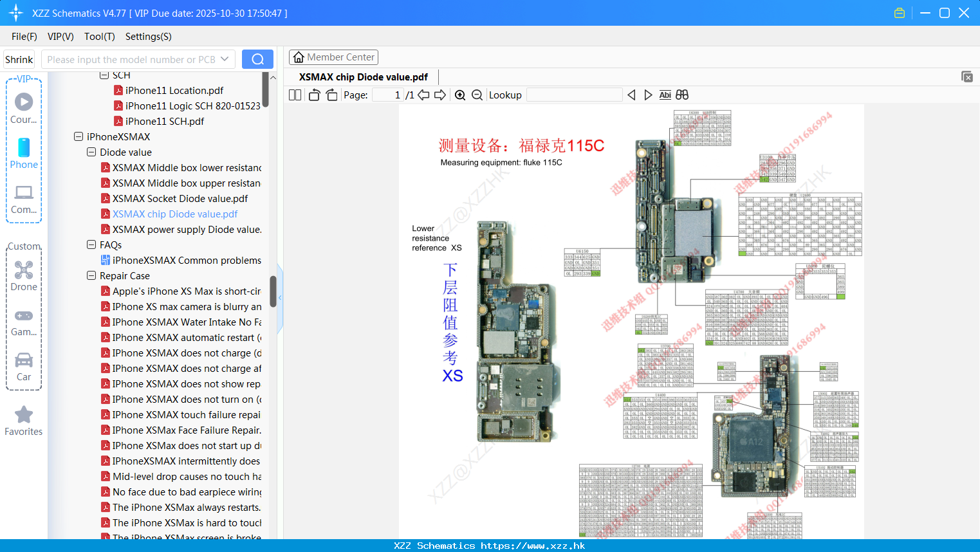Collapse the iPhoneXSMAX tree node
This screenshot has width=980, height=552.
[x=79, y=136]
